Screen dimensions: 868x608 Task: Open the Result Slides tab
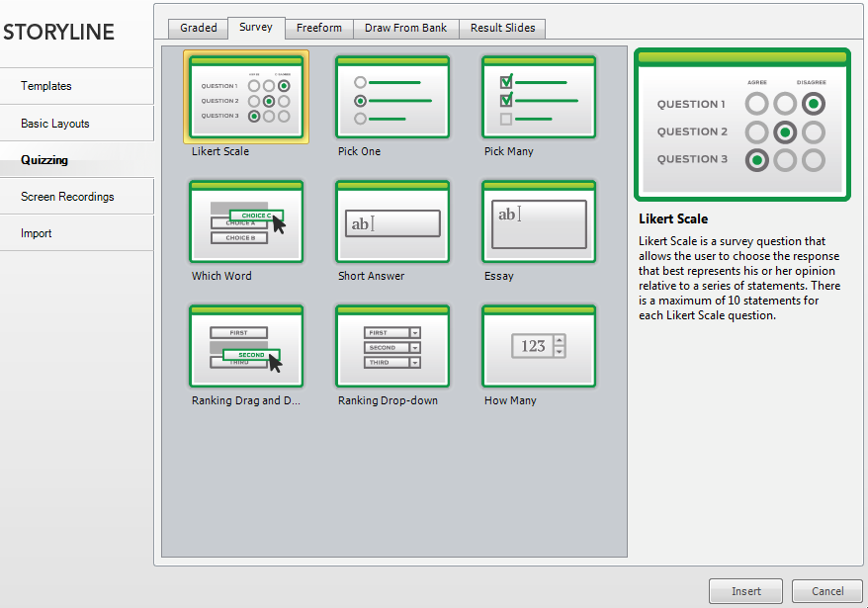[x=502, y=28]
